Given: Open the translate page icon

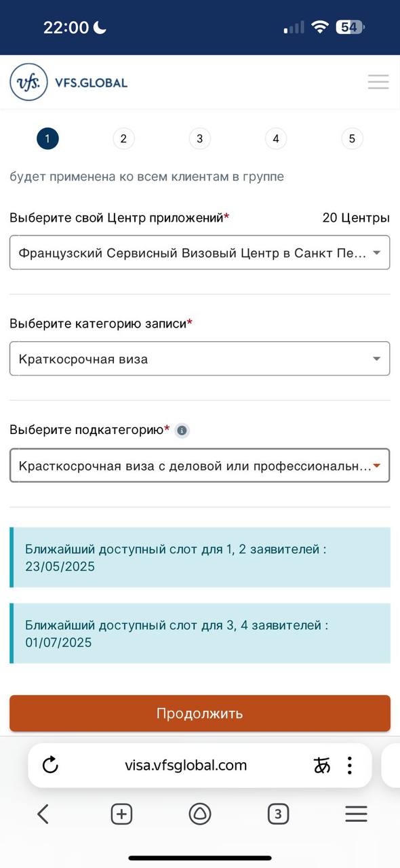Looking at the screenshot, I should [x=322, y=766].
